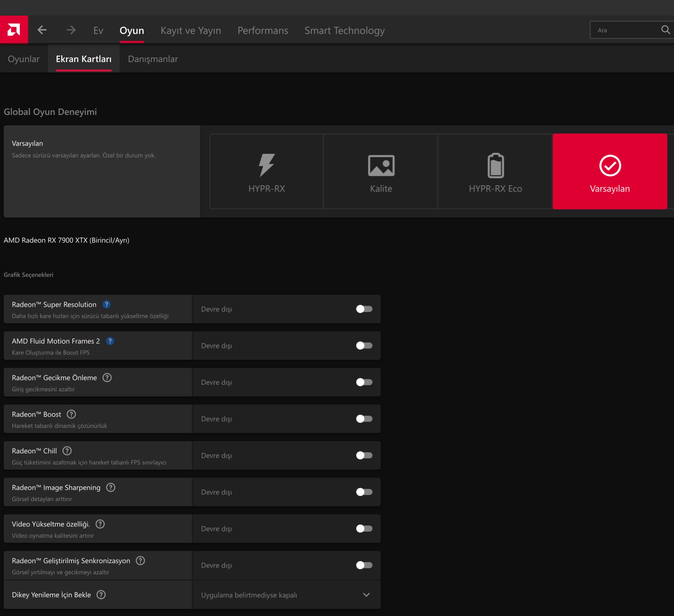Switch on Radeon Image Sharpening

pyautogui.click(x=364, y=492)
